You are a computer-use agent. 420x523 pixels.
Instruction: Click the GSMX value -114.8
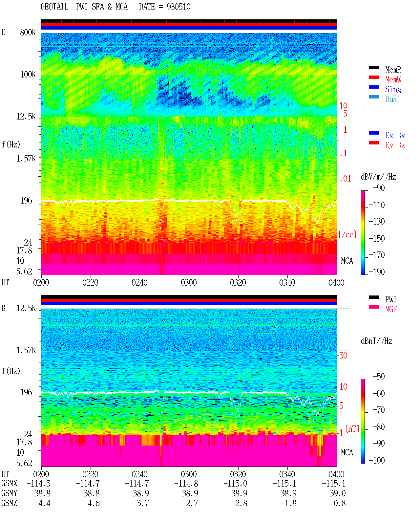pyautogui.click(x=186, y=483)
